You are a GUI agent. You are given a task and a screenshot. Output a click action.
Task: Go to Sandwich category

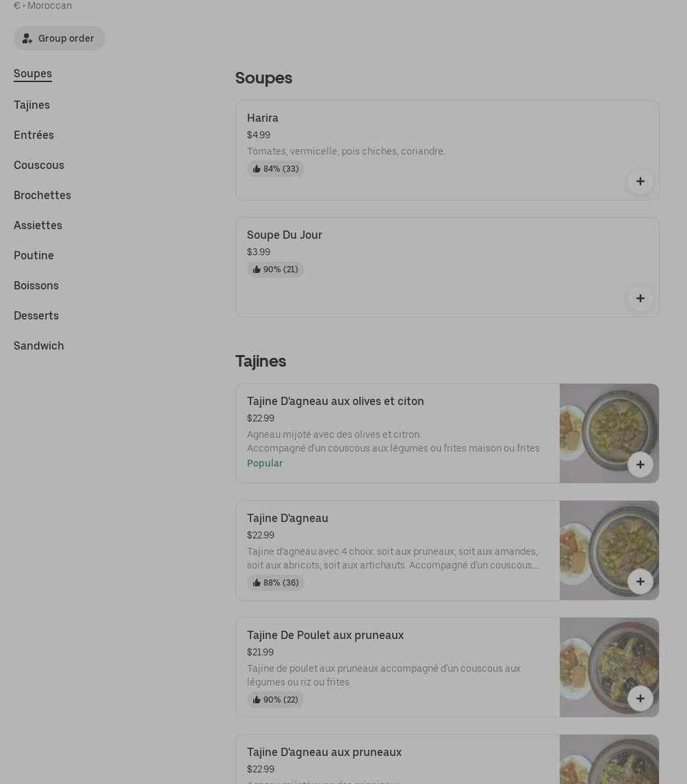click(x=39, y=345)
